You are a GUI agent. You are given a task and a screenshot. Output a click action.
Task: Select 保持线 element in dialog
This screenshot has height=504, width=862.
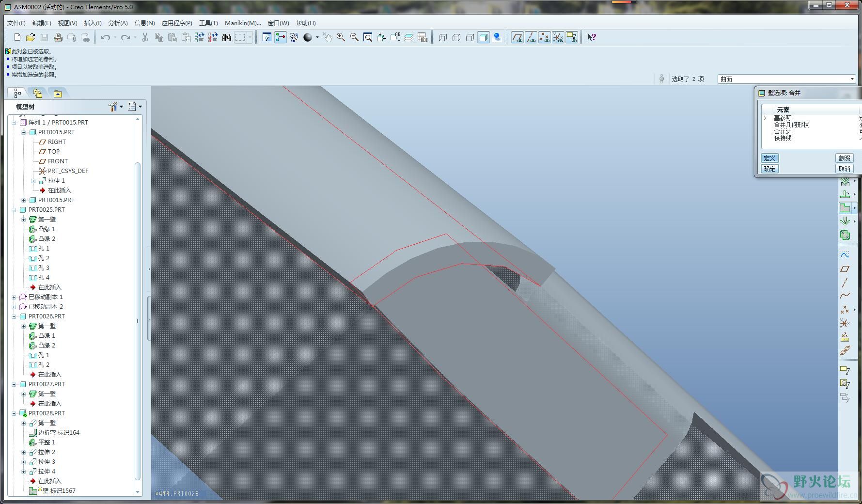[x=783, y=138]
